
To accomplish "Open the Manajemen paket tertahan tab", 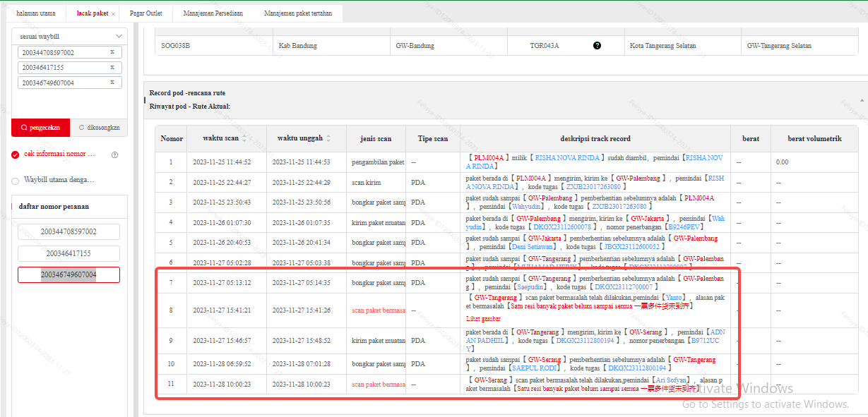I will point(298,13).
